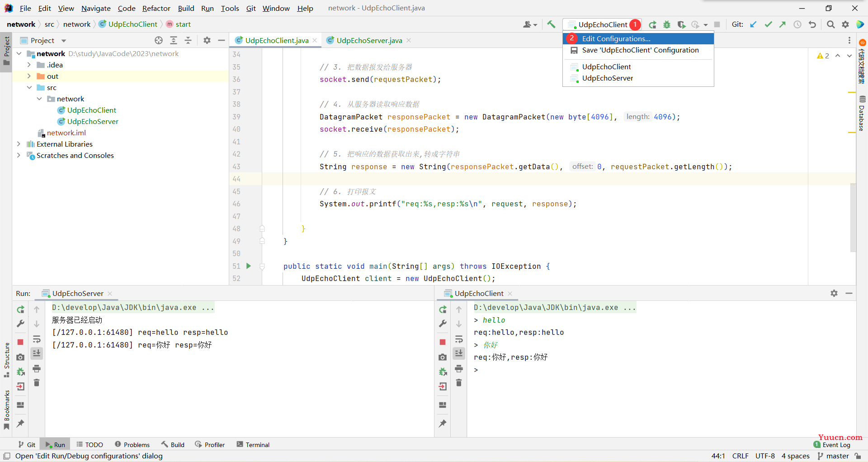Expand all icon in Project panel
Image resolution: width=868 pixels, height=462 pixels.
174,40
